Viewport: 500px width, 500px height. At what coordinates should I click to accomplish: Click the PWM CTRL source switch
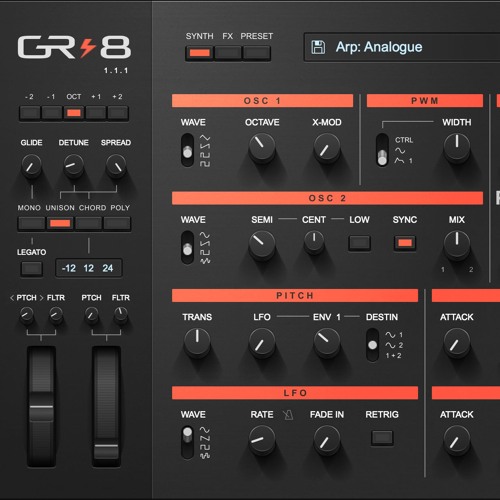pyautogui.click(x=382, y=150)
